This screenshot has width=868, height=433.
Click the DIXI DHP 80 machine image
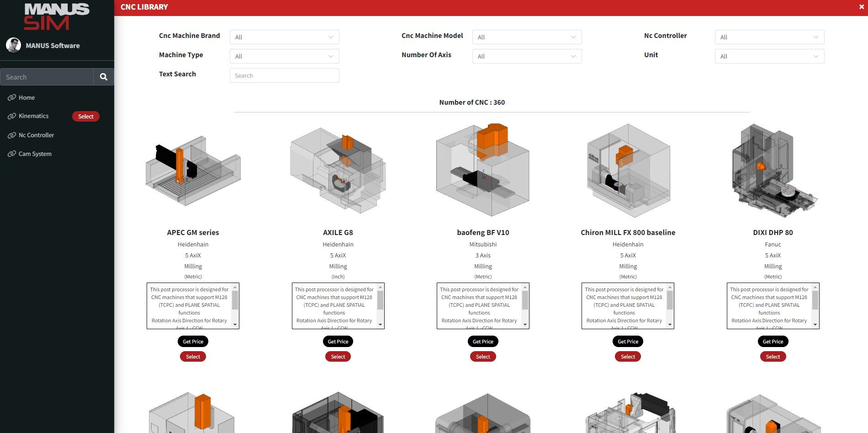(x=773, y=170)
